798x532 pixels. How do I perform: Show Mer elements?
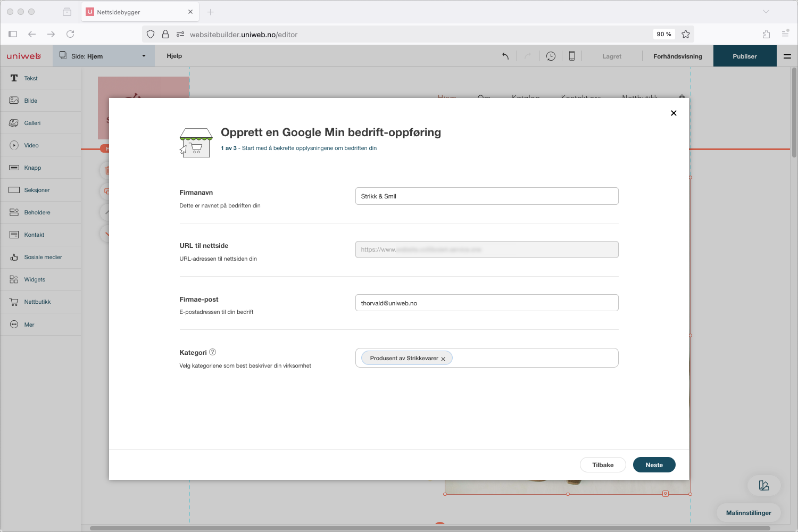coord(40,325)
